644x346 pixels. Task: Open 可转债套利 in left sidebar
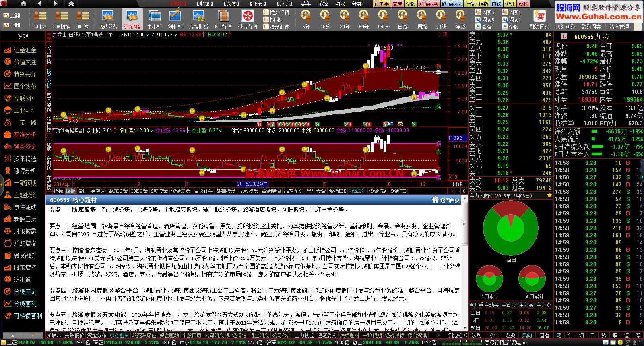(23, 316)
